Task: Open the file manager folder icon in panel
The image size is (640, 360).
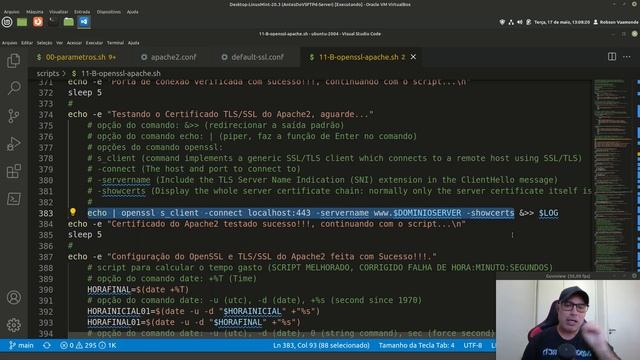Action: [x=69, y=22]
